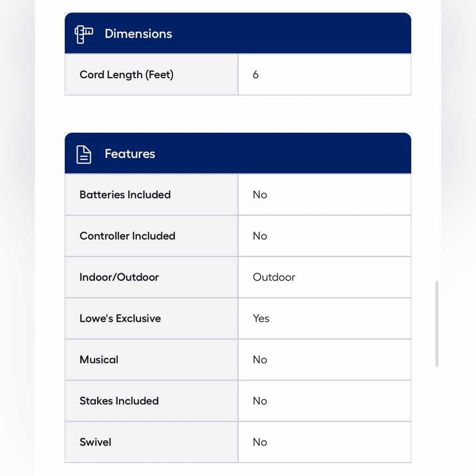Click the ruler icon beside Dimensions
Image resolution: width=476 pixels, height=476 pixels.
pos(84,34)
